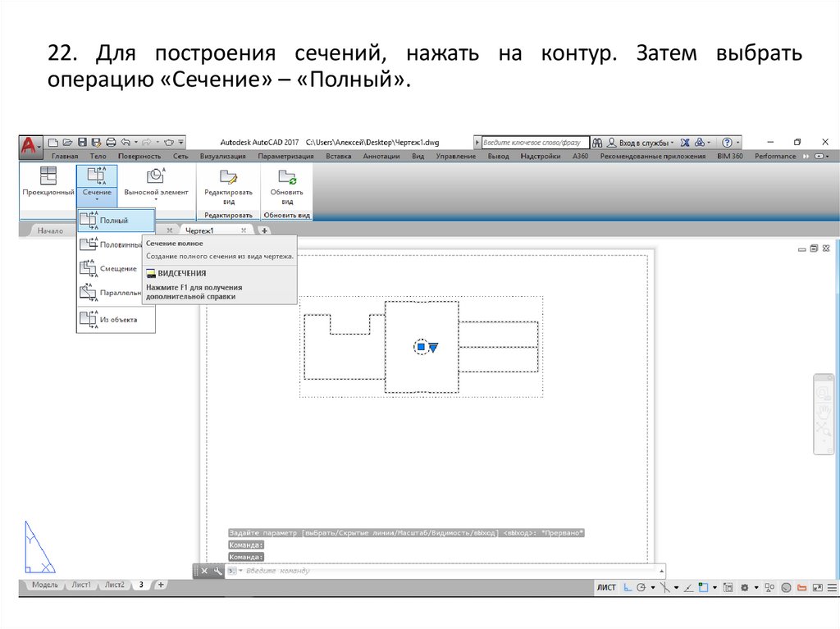Select Полный from the section menu
This screenshot has height=629, width=840.
coord(116,221)
